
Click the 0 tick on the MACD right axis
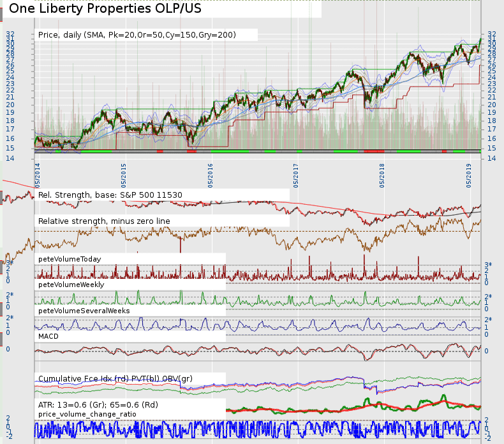tap(486, 351)
